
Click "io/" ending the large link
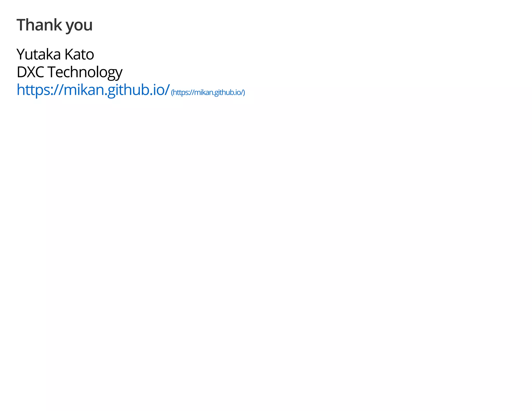[161, 90]
